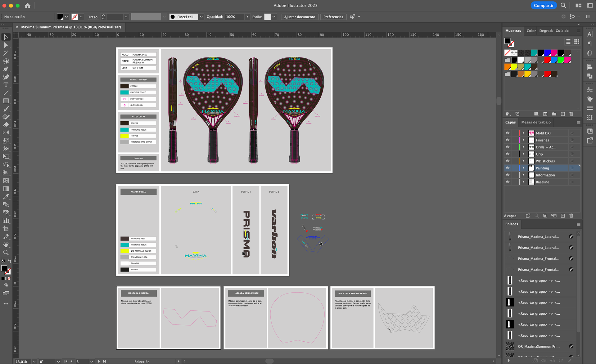Screen dimensions: 596x364
Task: Switch to Mesas de trabajo tab
Action: 536,122
